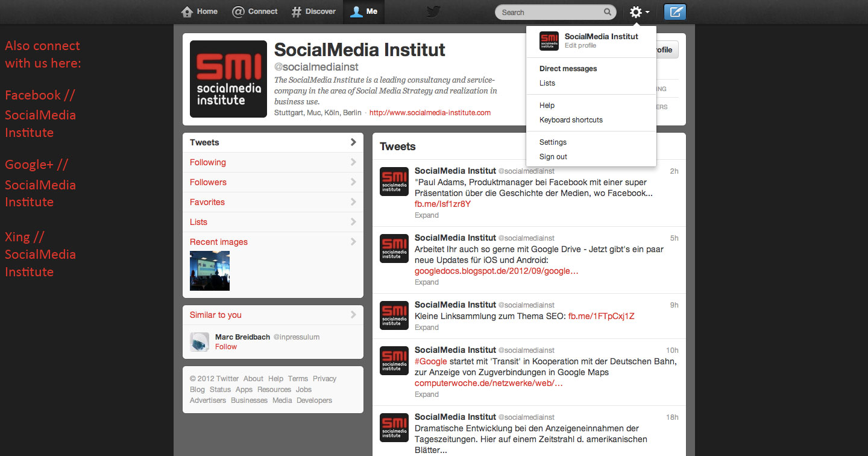The image size is (868, 456).
Task: Click Marc Breidbach's avatar icon
Action: click(x=200, y=341)
